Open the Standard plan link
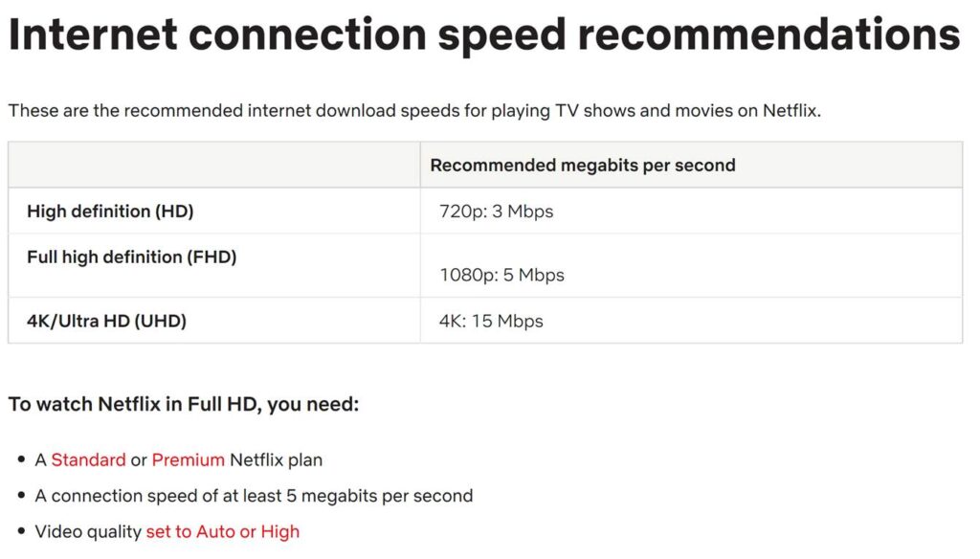 pyautogui.click(x=88, y=460)
